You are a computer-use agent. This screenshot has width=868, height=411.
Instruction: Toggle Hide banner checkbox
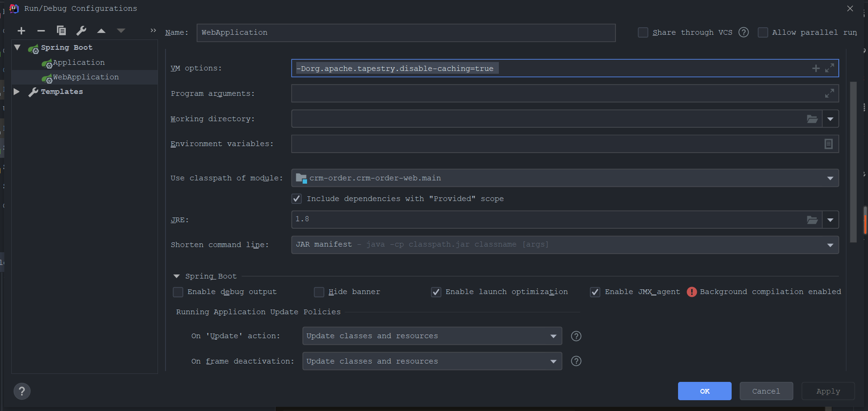(x=319, y=292)
